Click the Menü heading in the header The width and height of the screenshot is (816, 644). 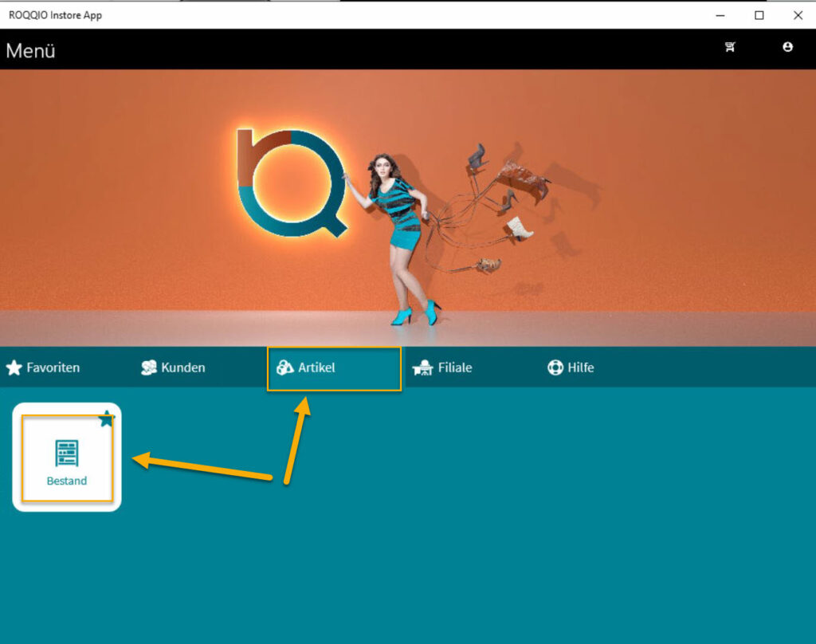tap(30, 51)
